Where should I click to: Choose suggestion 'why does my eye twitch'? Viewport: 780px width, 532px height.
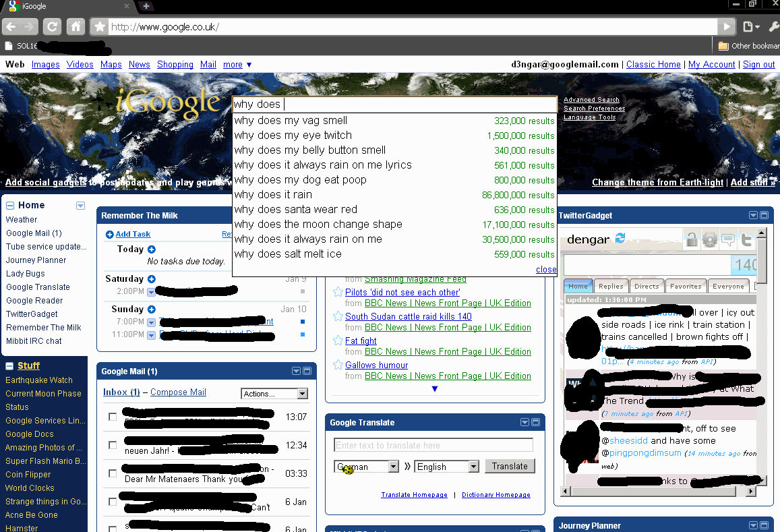[x=394, y=136]
